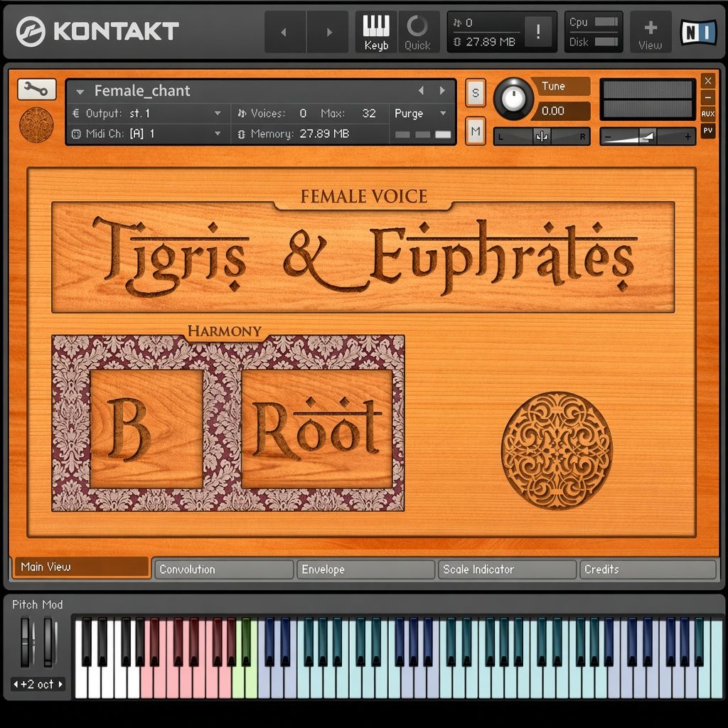Adjust the instrument volume slider

[x=648, y=136]
